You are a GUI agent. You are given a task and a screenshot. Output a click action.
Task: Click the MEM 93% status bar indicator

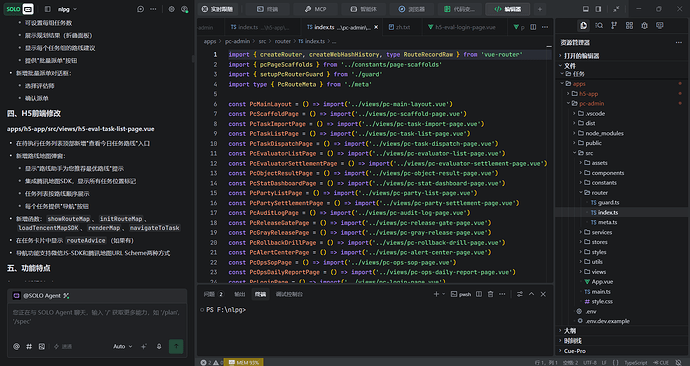coord(243,362)
